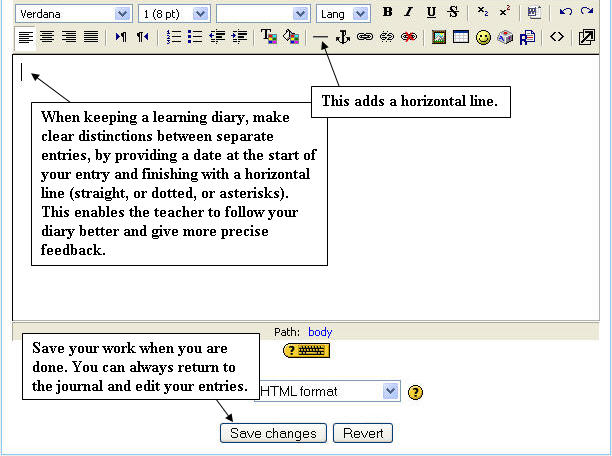Expand the 1 (8 pt) font size dropdown

[x=173, y=14]
